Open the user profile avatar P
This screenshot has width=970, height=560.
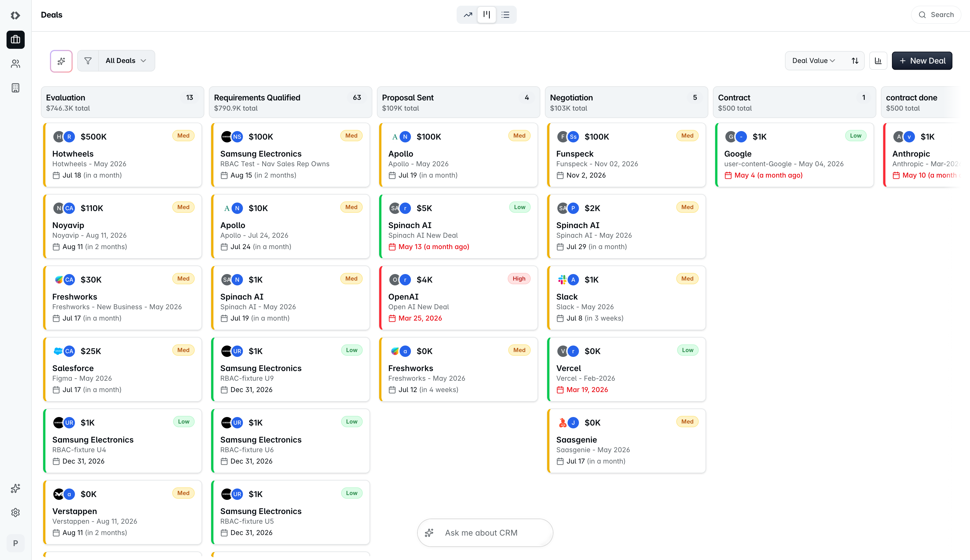15,543
